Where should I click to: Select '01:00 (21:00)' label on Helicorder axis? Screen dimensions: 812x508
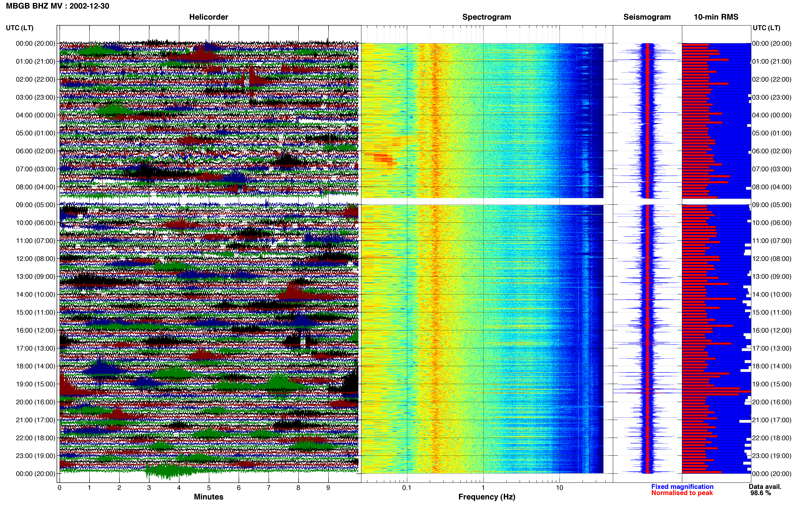coord(36,61)
